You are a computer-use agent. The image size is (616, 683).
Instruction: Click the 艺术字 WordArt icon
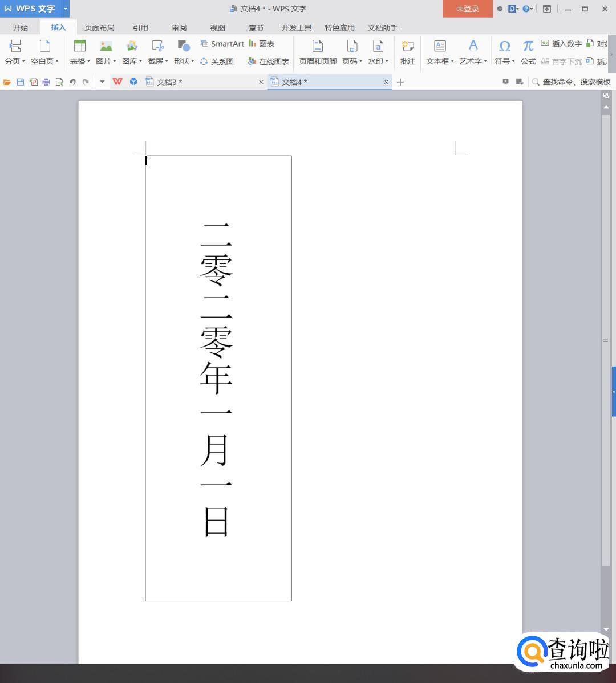point(473,46)
